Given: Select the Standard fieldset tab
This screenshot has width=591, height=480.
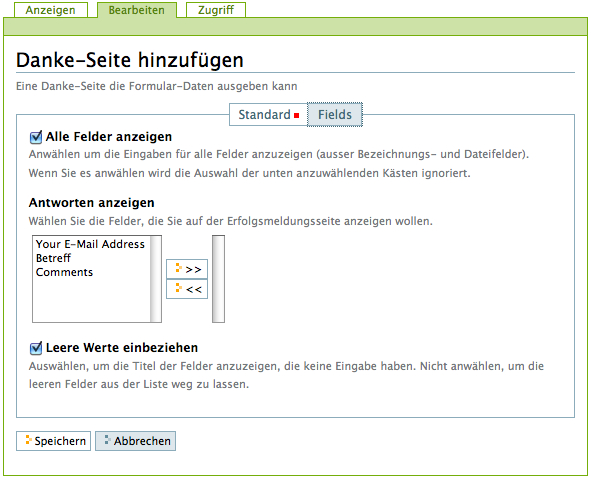Looking at the screenshot, I should [x=268, y=115].
